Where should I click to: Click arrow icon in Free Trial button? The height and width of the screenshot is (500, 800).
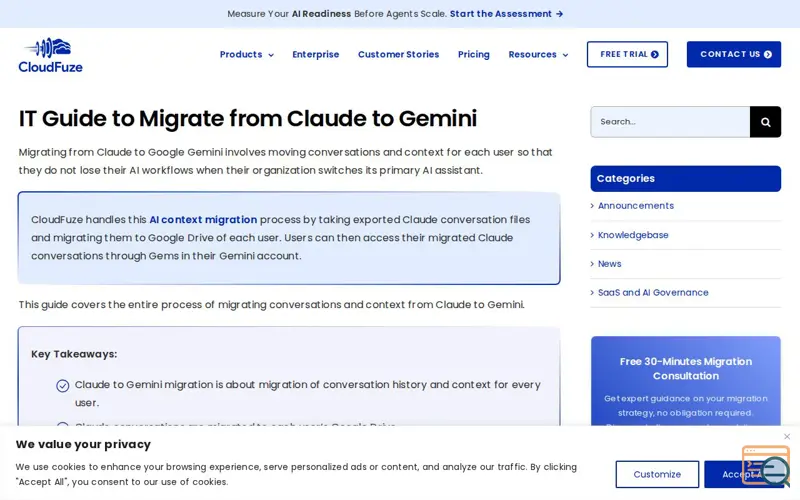click(655, 55)
